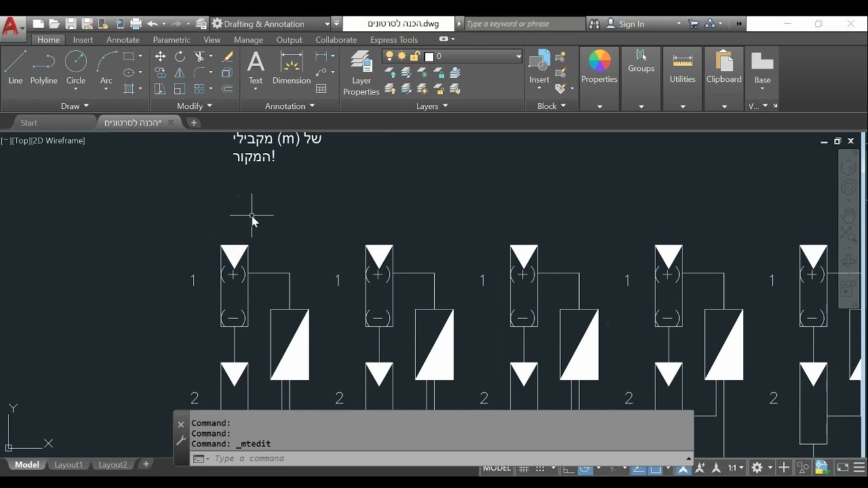Screen dimensions: 868x488
Task: Select the Mirror tool
Action: (180, 73)
